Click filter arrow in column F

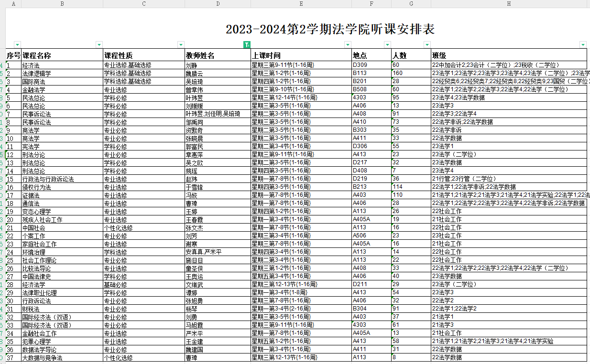tap(387, 45)
